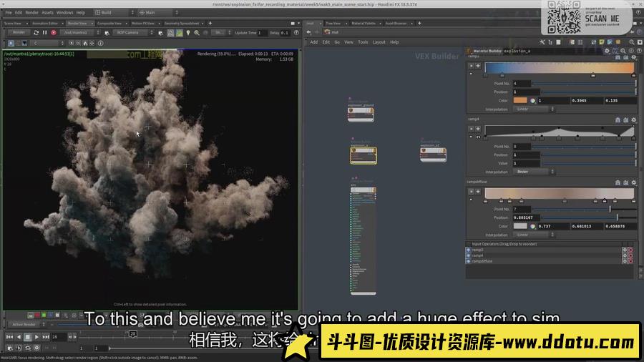Click the info icon beside the home icon

(101, 43)
